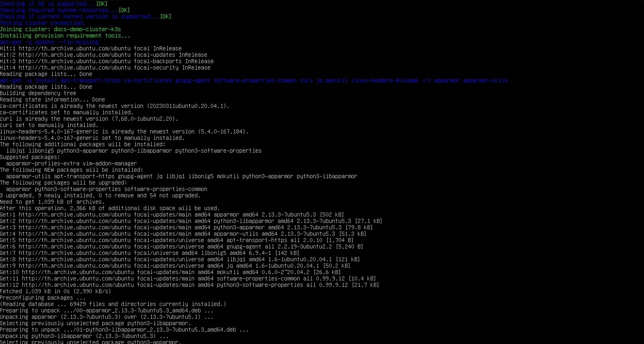Click the first [OK] status on OS check
The width and height of the screenshot is (644, 344).
(x=101, y=4)
